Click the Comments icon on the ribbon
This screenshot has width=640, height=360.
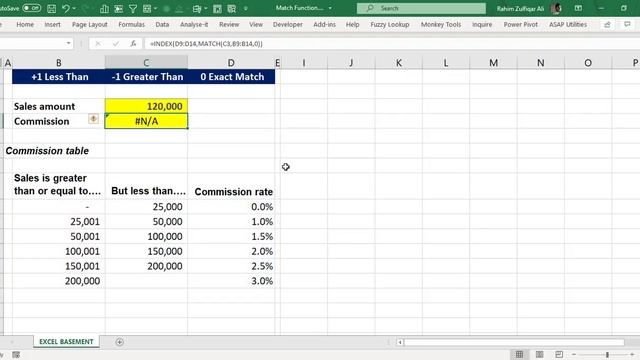coord(627,24)
